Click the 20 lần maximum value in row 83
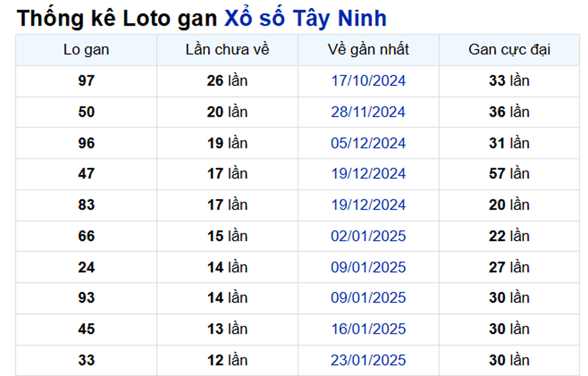Image resolution: width=588 pixels, height=376 pixels. [x=510, y=205]
